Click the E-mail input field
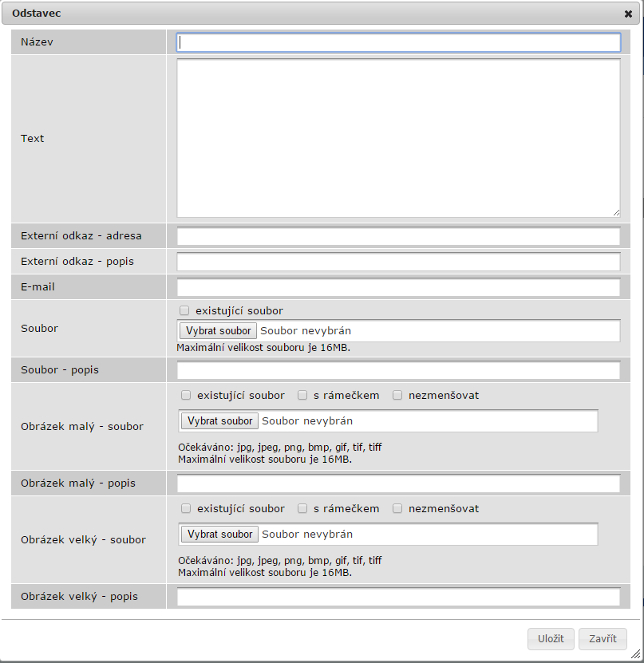 [x=398, y=287]
